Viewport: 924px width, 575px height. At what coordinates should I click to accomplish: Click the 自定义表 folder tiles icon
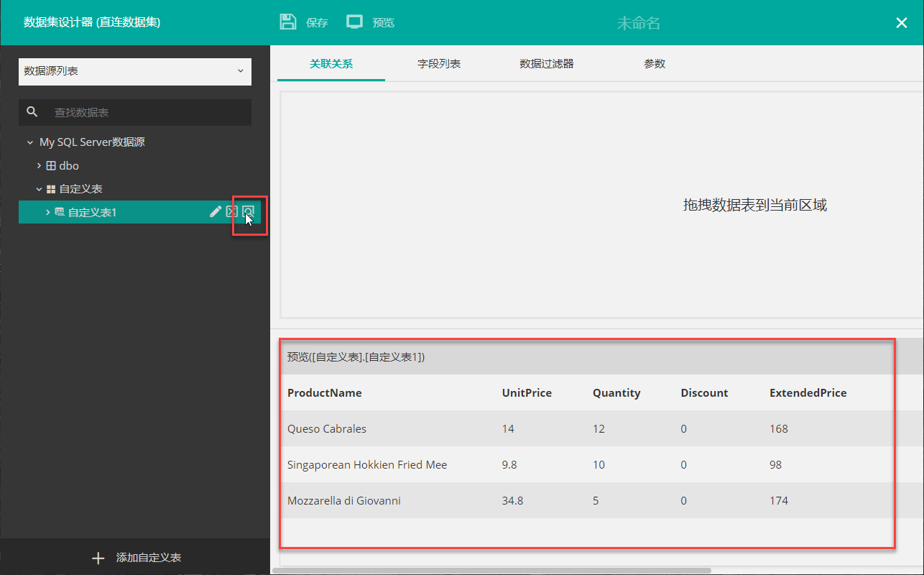click(51, 189)
